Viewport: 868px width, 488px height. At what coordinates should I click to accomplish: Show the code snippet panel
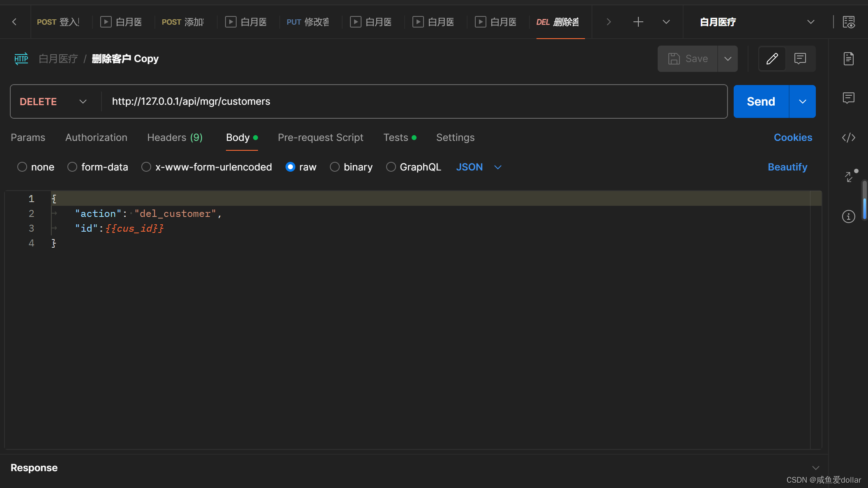coord(848,138)
